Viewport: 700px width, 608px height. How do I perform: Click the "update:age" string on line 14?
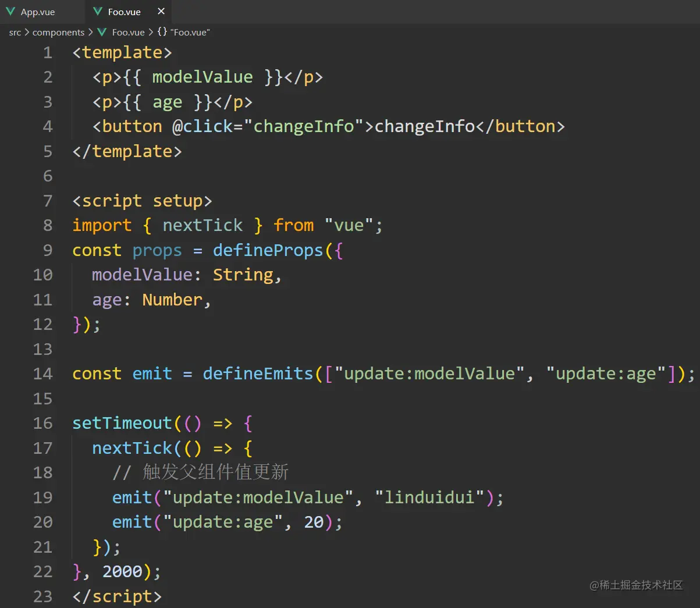point(606,374)
